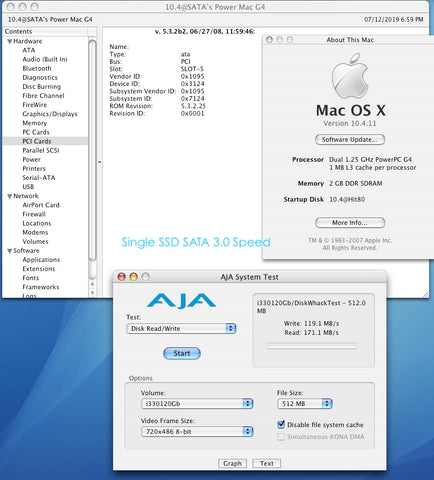Click the Write: 119.1 MB/s result
This screenshot has height=480, width=434.
point(311,324)
